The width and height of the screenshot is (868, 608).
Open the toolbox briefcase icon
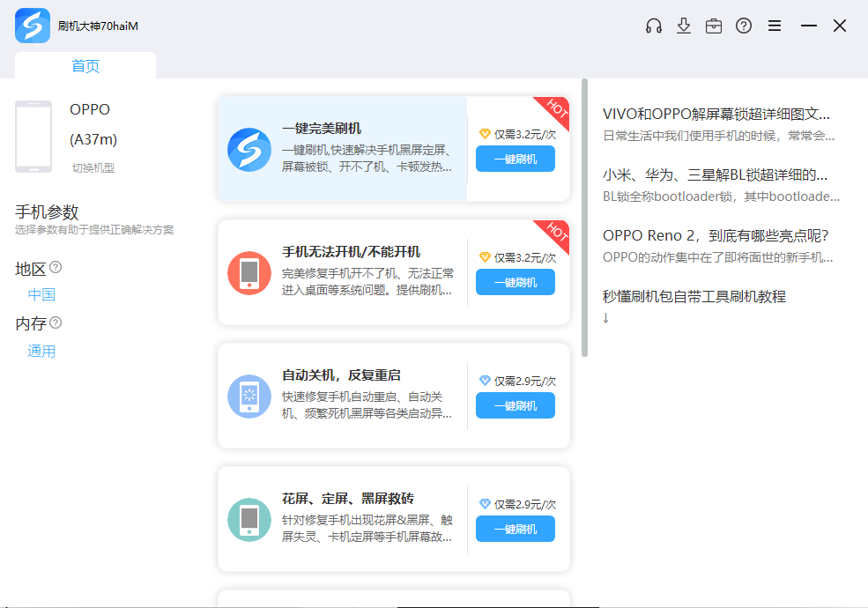tap(714, 26)
